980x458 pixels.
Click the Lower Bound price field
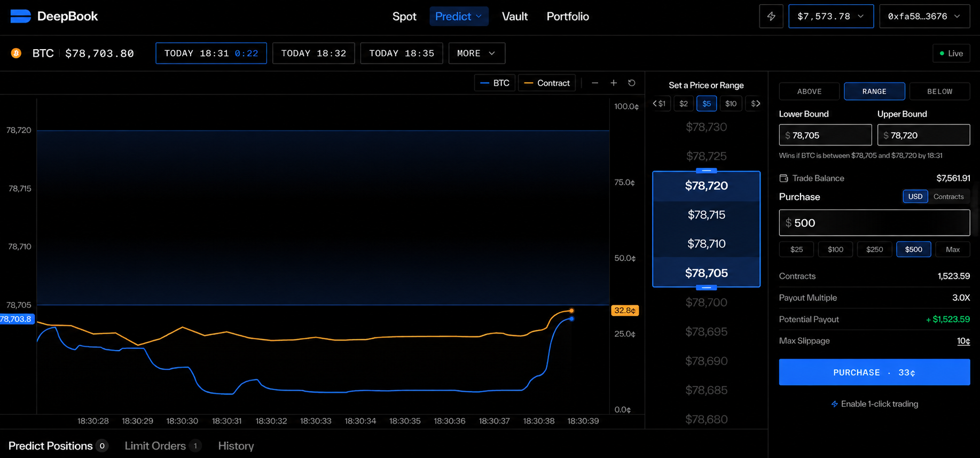[x=825, y=135]
